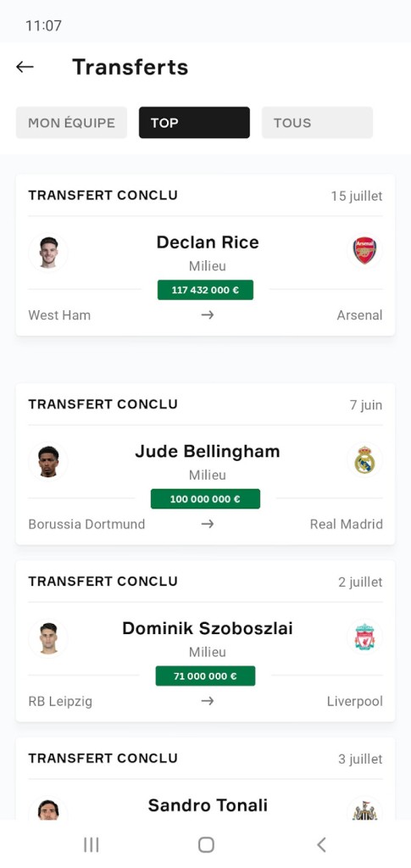Tap the Android recent apps button
The width and height of the screenshot is (411, 868).
91,844
